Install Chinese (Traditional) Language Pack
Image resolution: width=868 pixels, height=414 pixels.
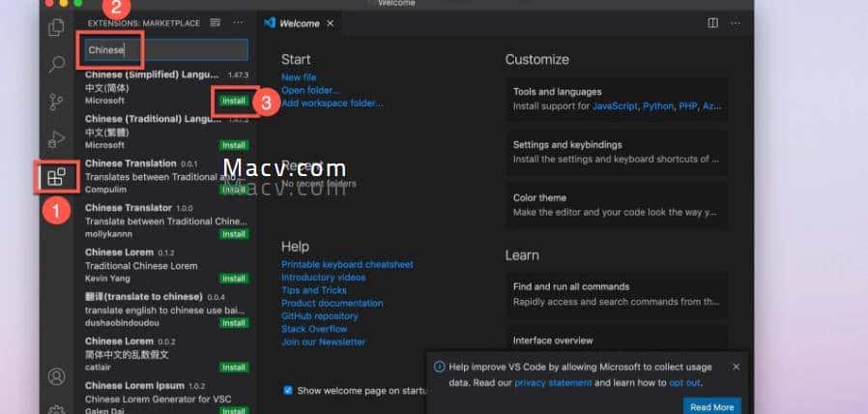234,145
